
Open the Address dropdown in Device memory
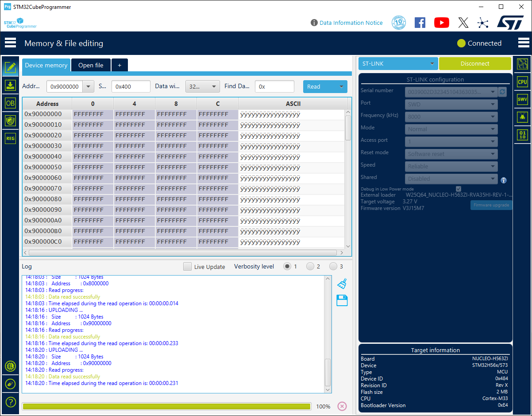coord(88,86)
